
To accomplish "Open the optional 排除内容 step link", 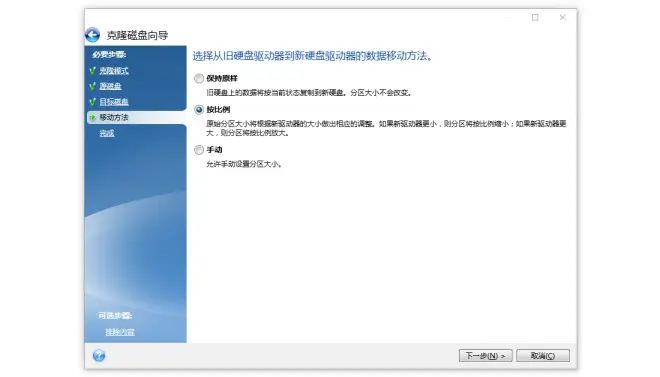I will click(x=120, y=332).
